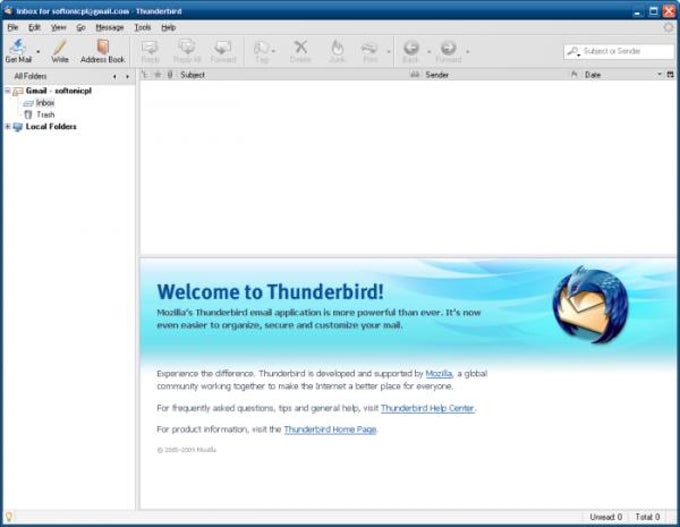The image size is (680, 527).
Task: Click the Print toolbar icon
Action: click(x=370, y=47)
